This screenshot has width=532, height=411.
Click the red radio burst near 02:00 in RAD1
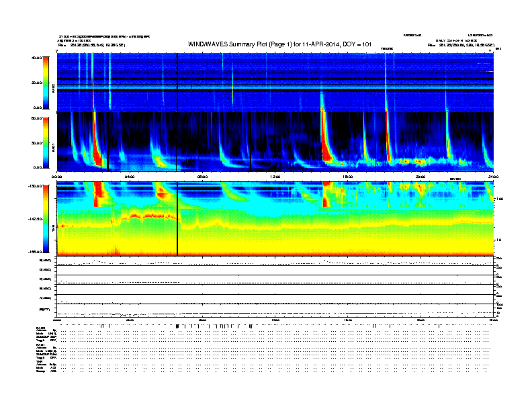pos(97,152)
